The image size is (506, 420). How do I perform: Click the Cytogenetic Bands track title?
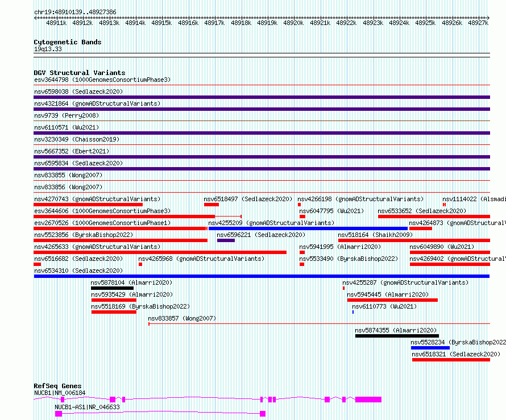68,42
